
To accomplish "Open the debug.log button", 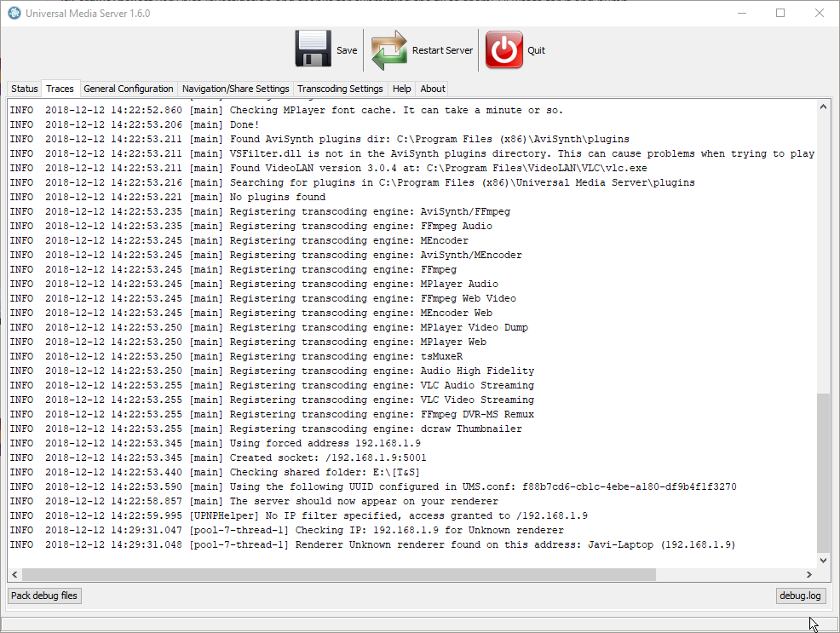I will click(x=800, y=596).
